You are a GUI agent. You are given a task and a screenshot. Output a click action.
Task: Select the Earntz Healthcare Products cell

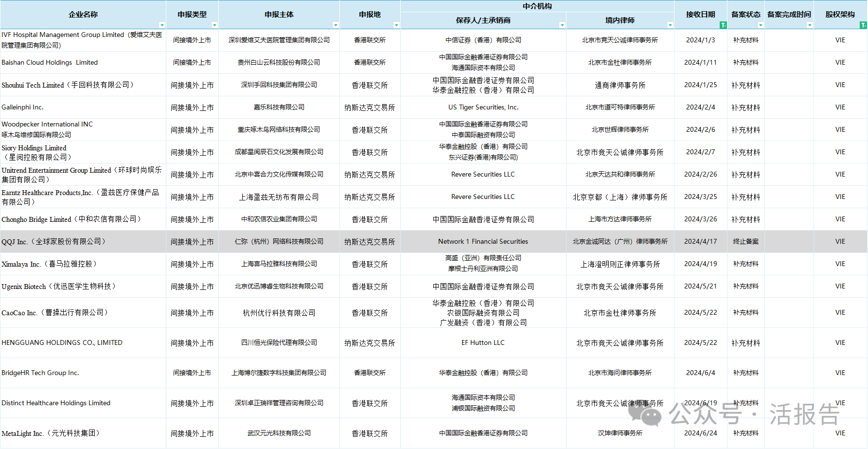click(x=83, y=197)
